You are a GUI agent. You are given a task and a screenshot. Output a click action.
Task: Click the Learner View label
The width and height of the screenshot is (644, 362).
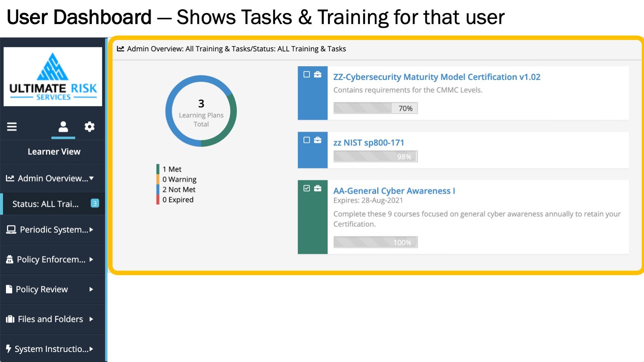(54, 152)
